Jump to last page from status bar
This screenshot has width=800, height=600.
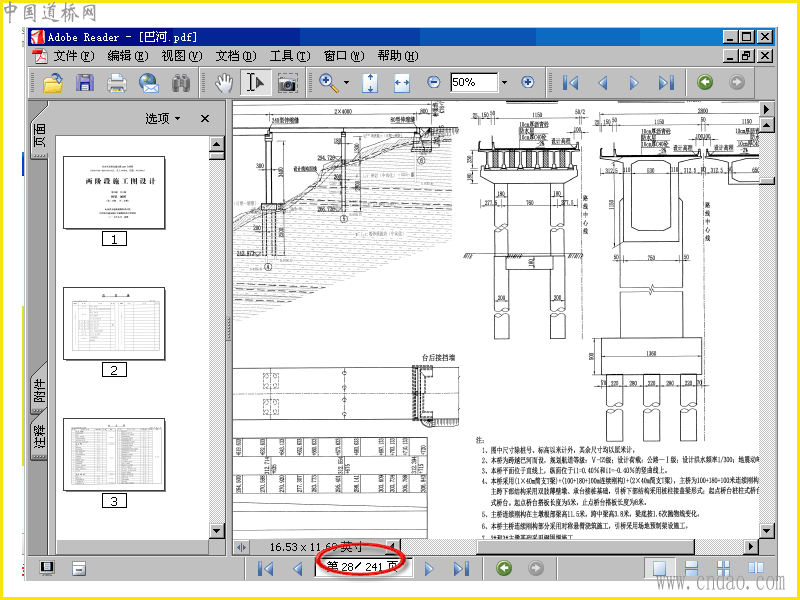pyautogui.click(x=461, y=568)
